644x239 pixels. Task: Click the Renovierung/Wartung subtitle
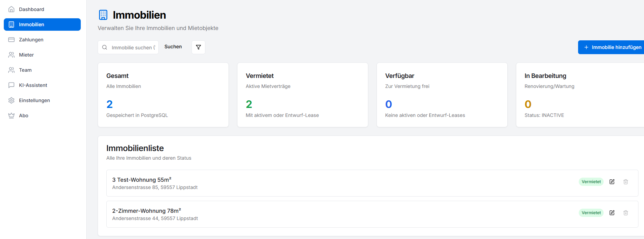(x=549, y=86)
